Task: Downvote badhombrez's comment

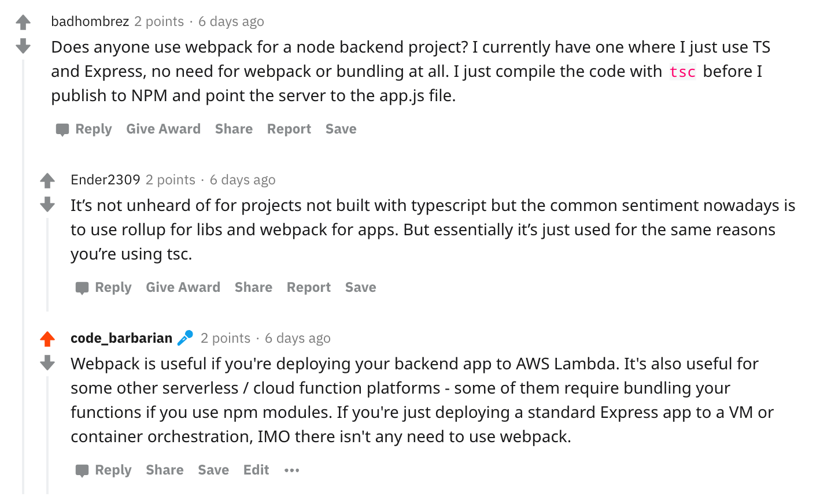Action: point(23,46)
